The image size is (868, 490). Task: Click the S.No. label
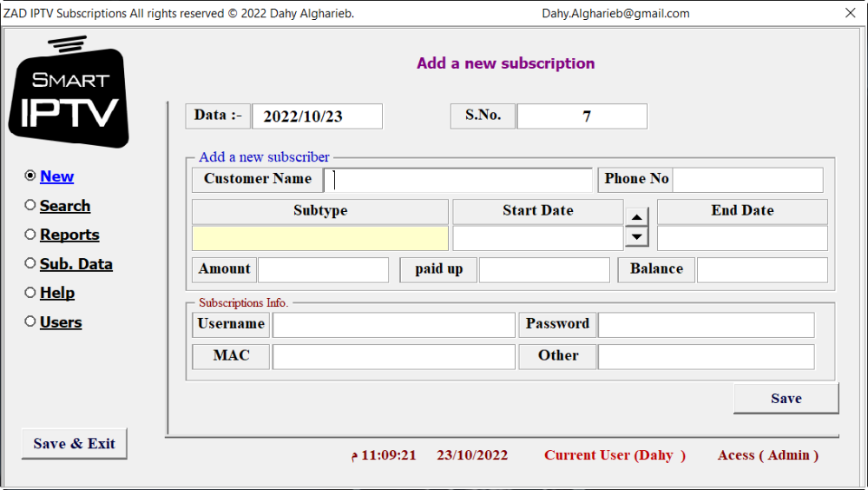(x=483, y=116)
